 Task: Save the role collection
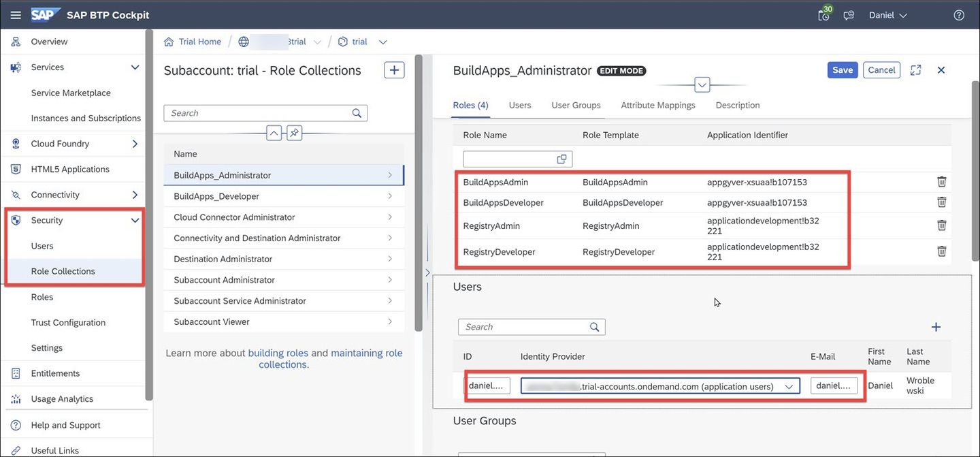[x=843, y=70]
